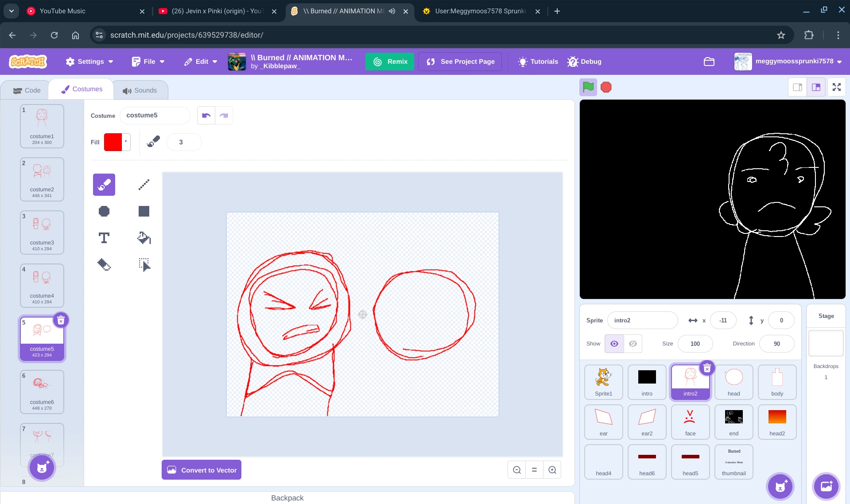The image size is (850, 504).
Task: Activate the Eraser tool
Action: click(x=104, y=265)
